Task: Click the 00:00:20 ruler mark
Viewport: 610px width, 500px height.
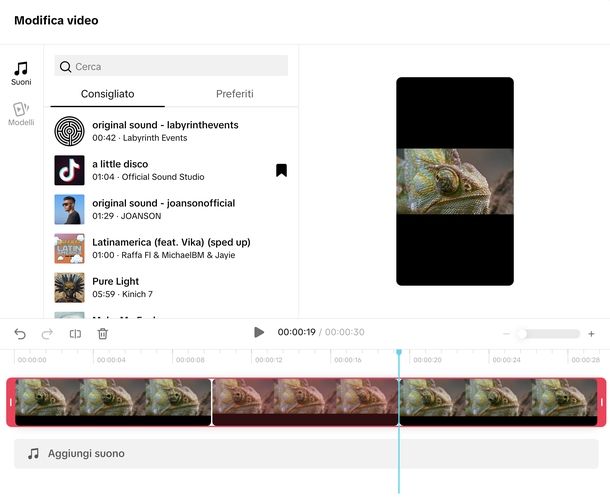Action: point(427,360)
